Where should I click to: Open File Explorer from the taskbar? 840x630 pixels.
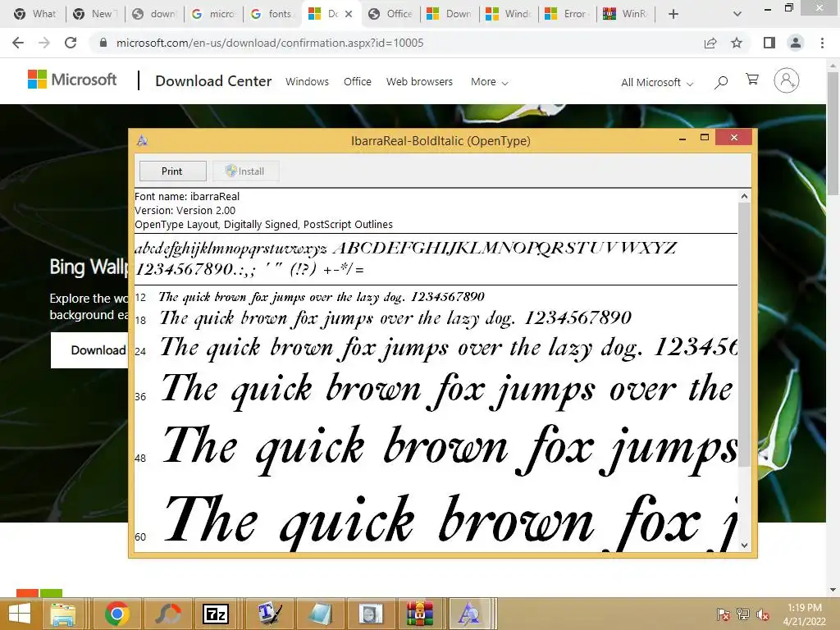pyautogui.click(x=63, y=614)
